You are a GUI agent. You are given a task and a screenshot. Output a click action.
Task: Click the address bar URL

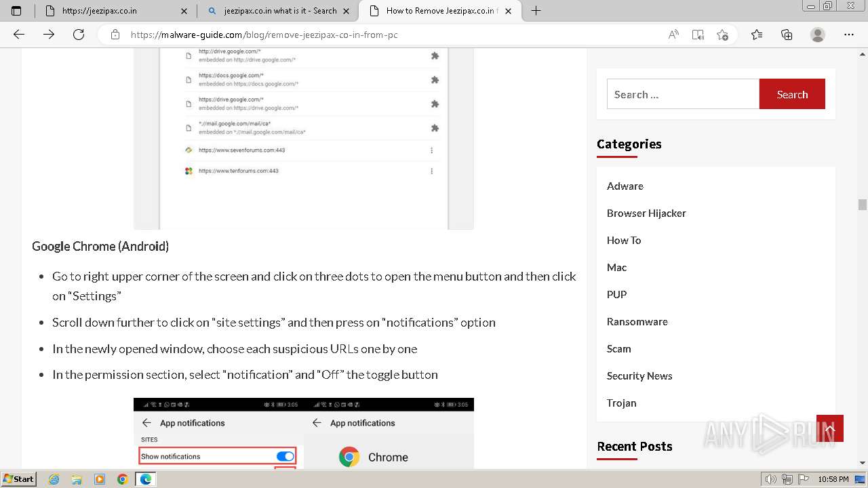(264, 35)
